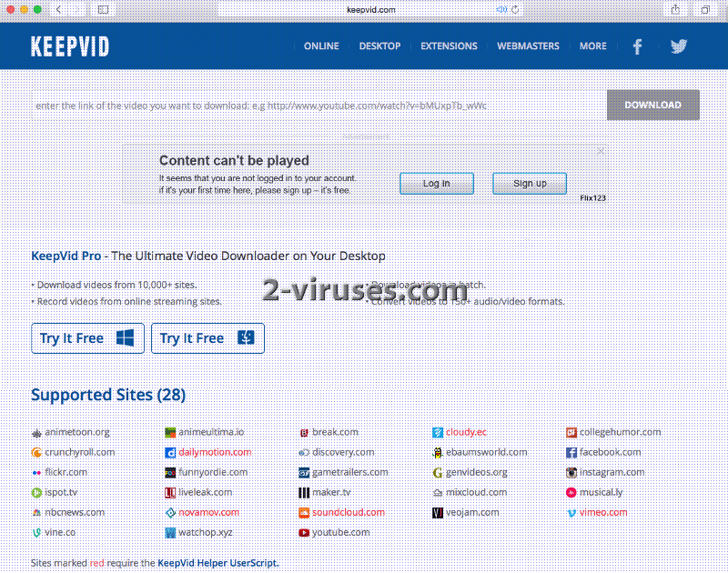This screenshot has height=573, width=728.
Task: Open the KeepVid Helper UserScript link
Action: pyautogui.click(x=217, y=562)
